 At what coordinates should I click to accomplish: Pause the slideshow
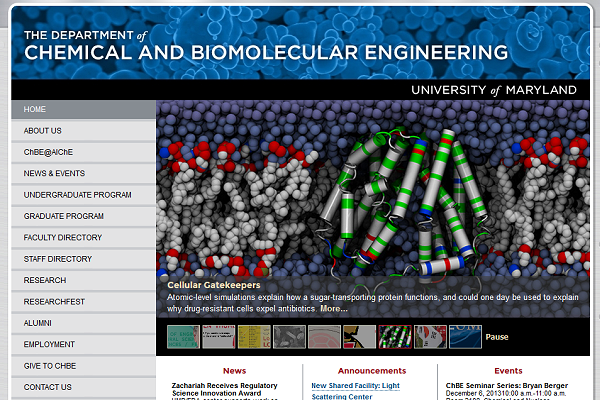click(497, 337)
